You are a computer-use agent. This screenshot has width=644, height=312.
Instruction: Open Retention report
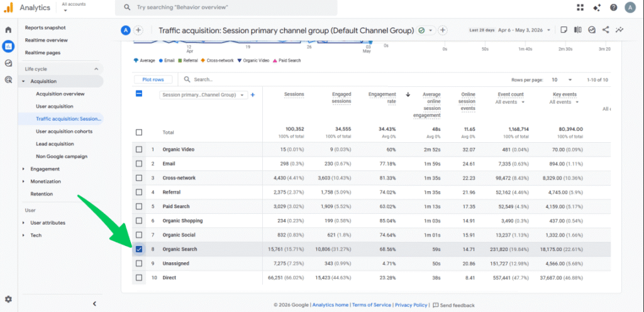point(42,194)
